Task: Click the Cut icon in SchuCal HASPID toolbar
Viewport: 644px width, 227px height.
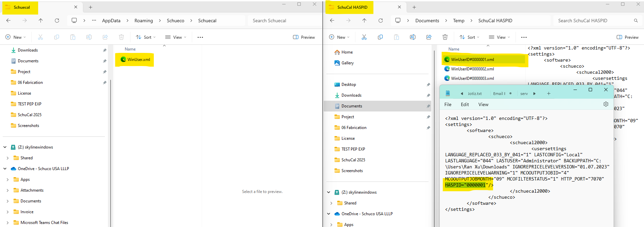Action: coord(364,37)
